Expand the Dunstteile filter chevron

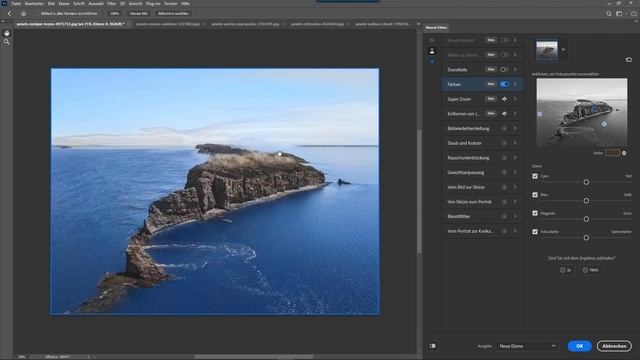[x=515, y=69]
